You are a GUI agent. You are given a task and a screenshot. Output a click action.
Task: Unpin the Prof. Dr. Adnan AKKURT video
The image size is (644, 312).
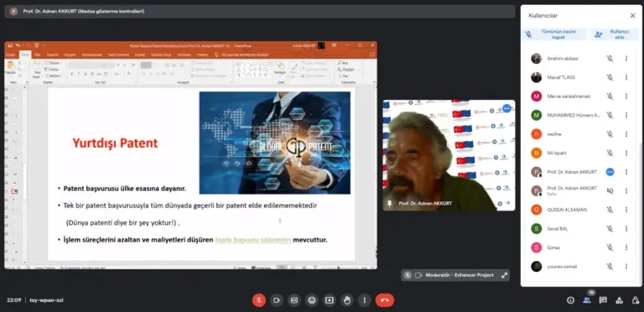click(389, 203)
